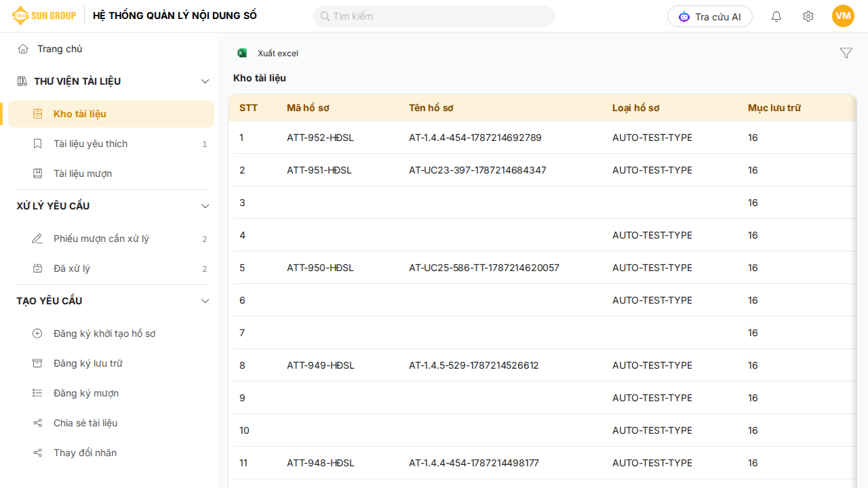Click the AI robot icon
The height and width of the screenshot is (488, 868).
coord(684,16)
